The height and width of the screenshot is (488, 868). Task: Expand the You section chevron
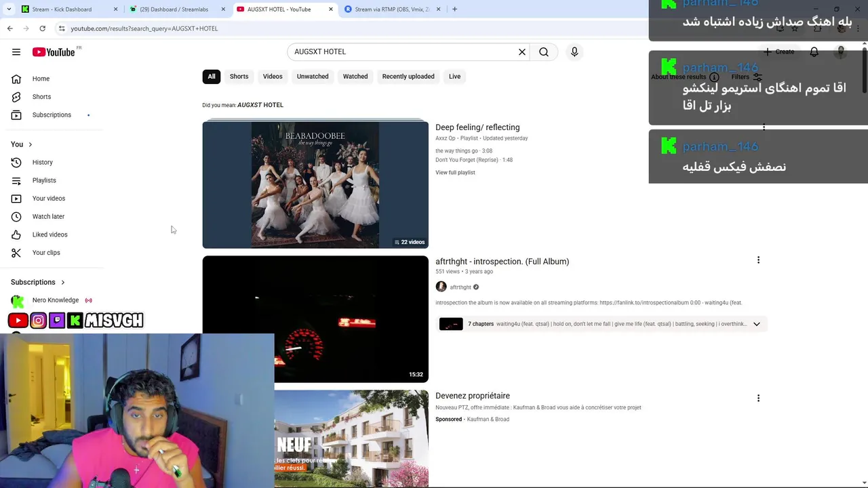(30, 144)
